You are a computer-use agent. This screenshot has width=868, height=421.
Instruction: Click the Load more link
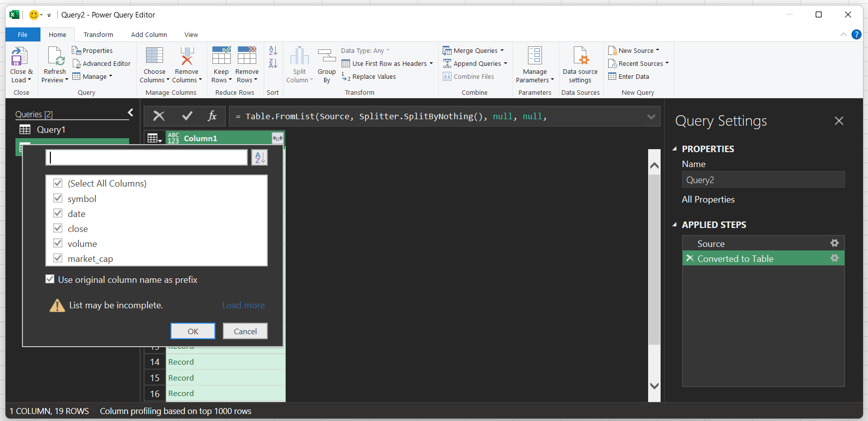(243, 305)
